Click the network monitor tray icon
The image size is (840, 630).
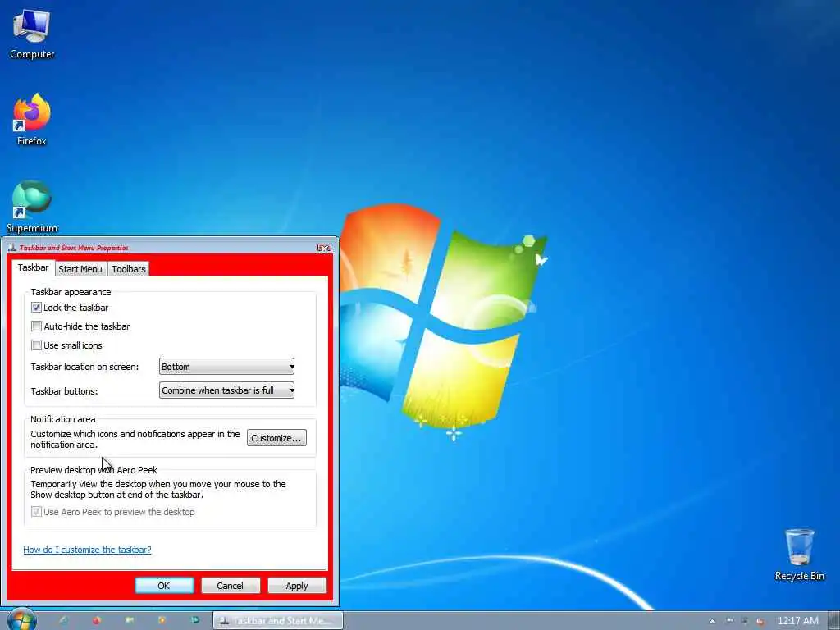[744, 621]
